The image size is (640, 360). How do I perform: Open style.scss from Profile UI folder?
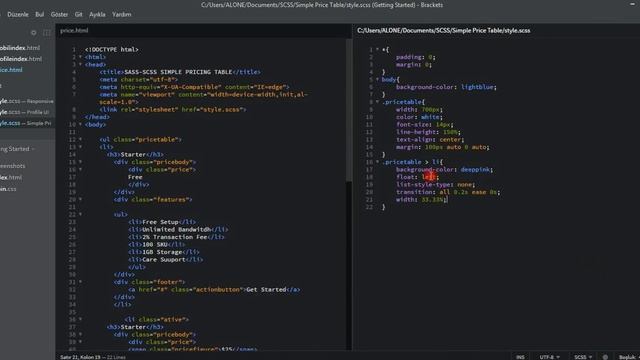coord(24,112)
